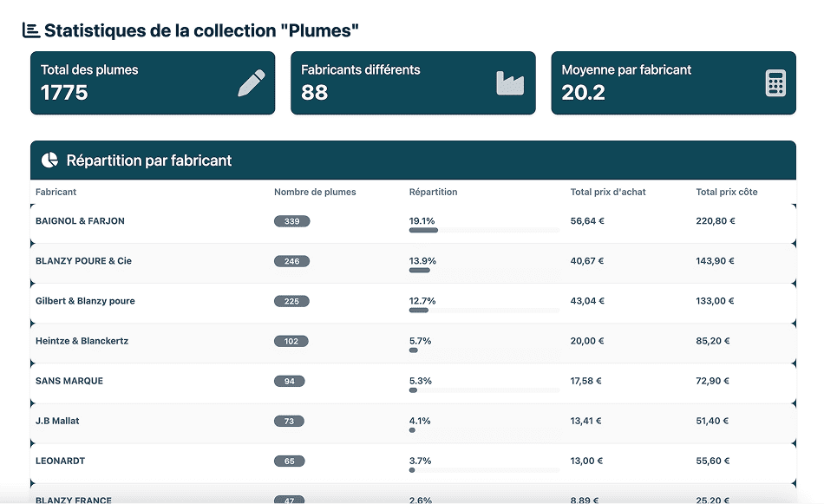This screenshot has height=504, width=824.
Task: Select the BLANZY FRANCE fabricant name
Action: pyautogui.click(x=73, y=501)
